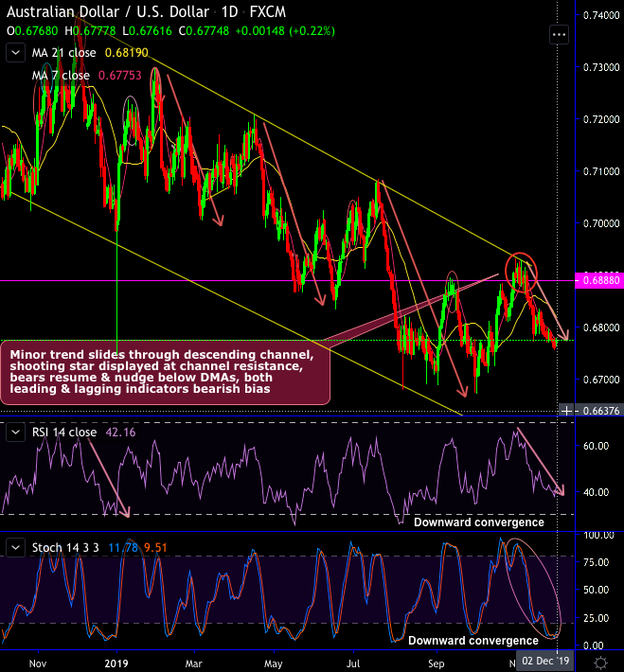Click the FXCM source label
Image resolution: width=624 pixels, height=672 pixels.
click(268, 12)
